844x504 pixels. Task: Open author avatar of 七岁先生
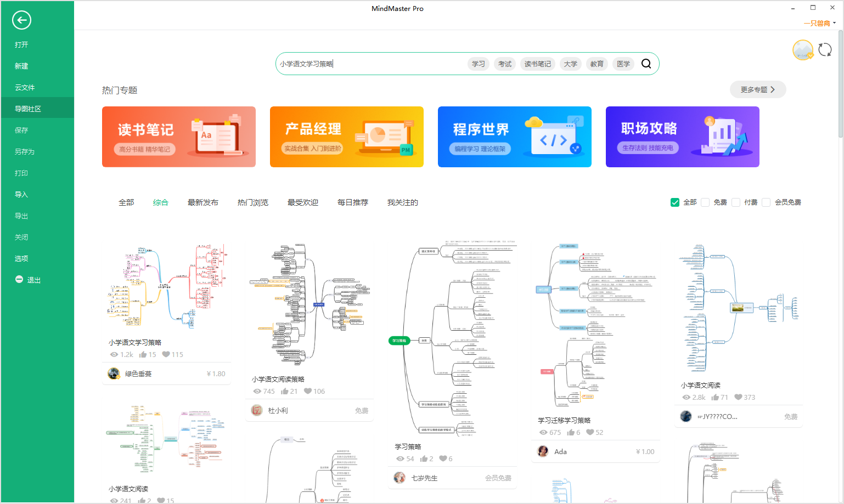point(400,478)
